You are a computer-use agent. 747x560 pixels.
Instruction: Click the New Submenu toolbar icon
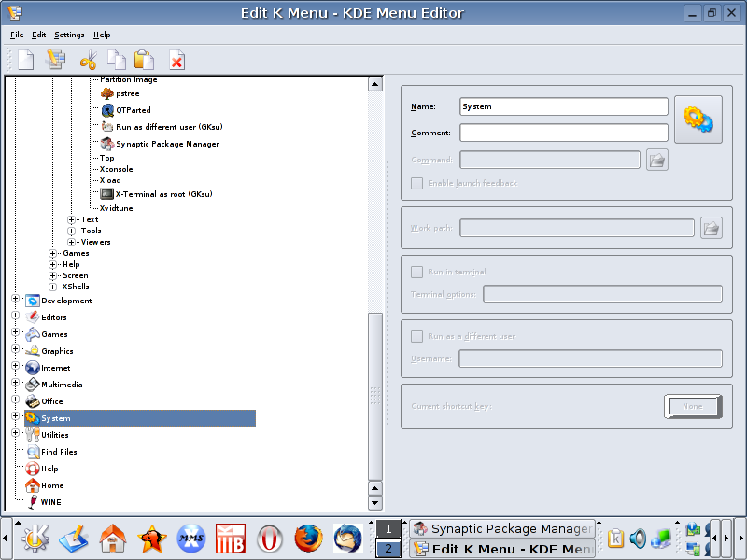click(56, 61)
